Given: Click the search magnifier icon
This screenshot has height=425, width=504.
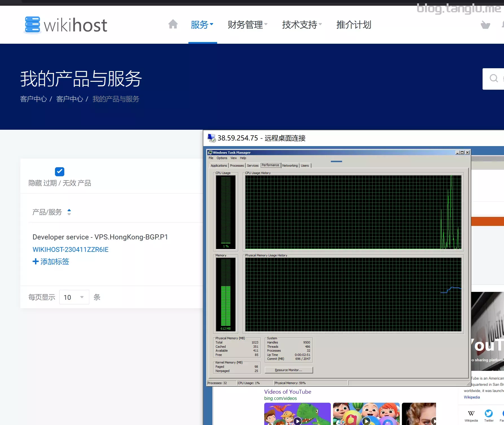Looking at the screenshot, I should [494, 78].
